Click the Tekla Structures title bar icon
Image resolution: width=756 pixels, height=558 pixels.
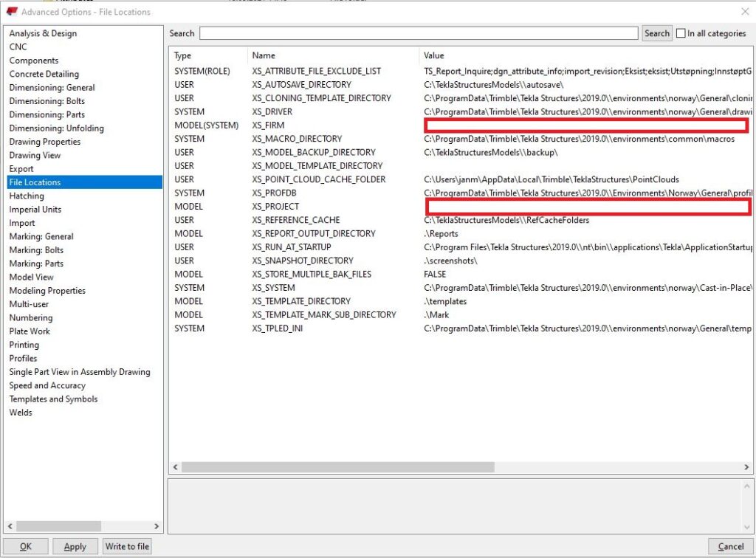(11, 12)
